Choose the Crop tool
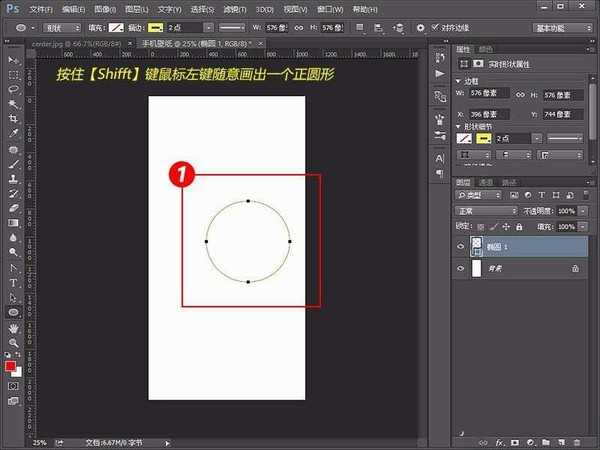The width and height of the screenshot is (600, 450). point(14,118)
